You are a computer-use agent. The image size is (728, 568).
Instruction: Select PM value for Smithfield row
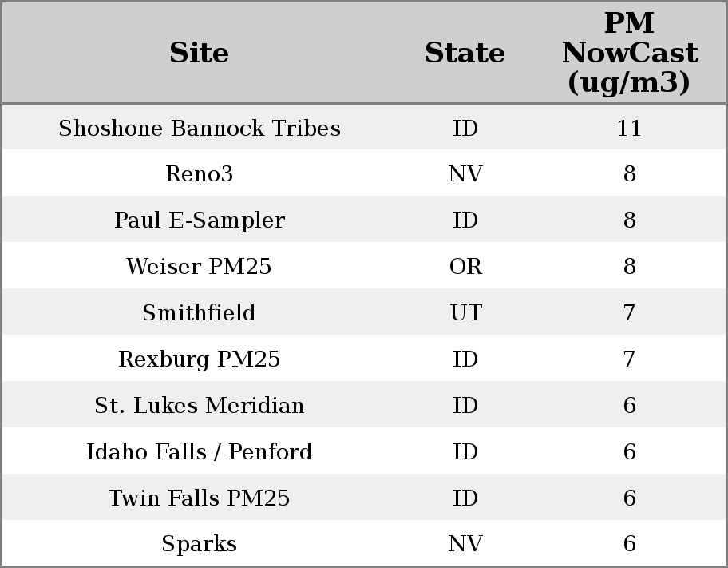click(x=629, y=313)
